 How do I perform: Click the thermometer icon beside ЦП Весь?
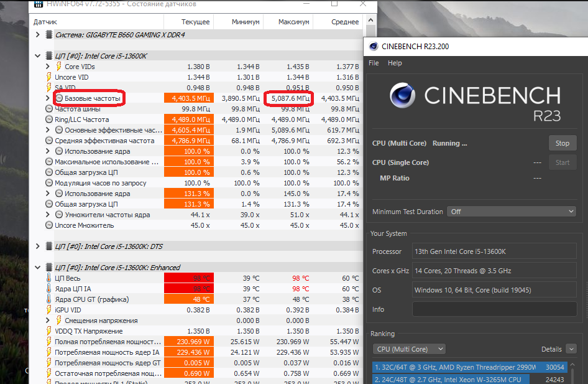48,278
